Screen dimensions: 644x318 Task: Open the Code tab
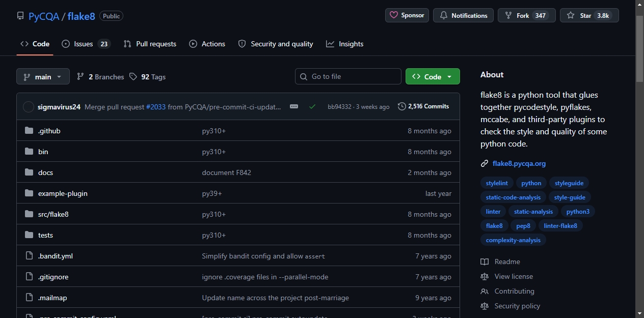[35, 44]
